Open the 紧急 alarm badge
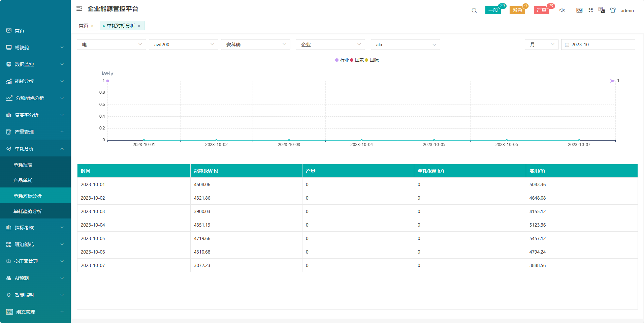This screenshot has height=323, width=644. (517, 10)
